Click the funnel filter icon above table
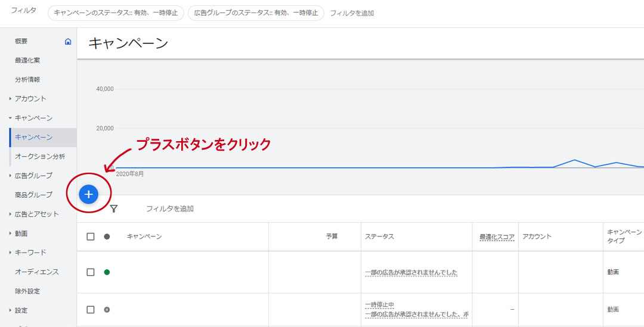The width and height of the screenshot is (644, 327). [114, 208]
